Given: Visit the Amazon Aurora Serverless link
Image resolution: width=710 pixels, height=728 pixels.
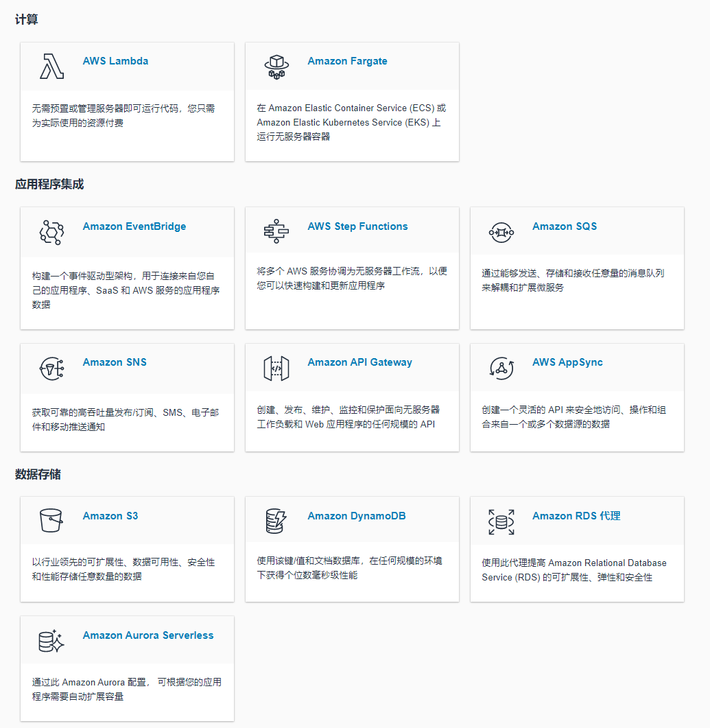Looking at the screenshot, I should (x=148, y=635).
